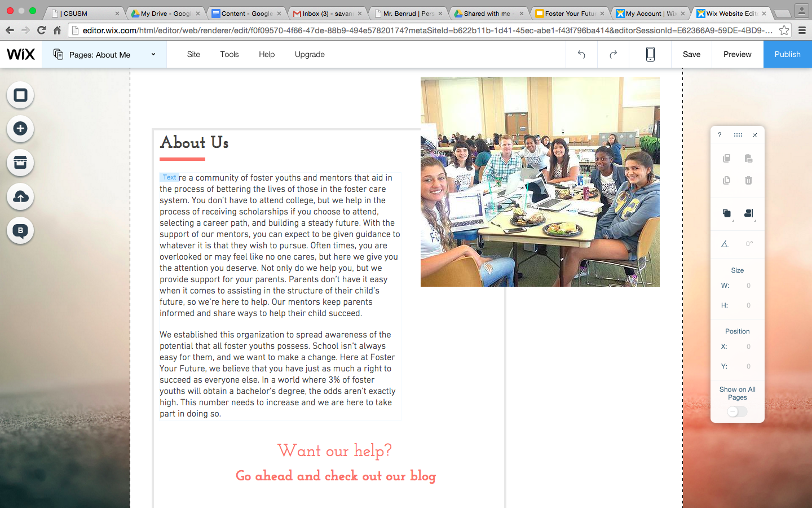812x508 pixels.
Task: Click the paragraph starting We established this organization
Action: click(278, 374)
